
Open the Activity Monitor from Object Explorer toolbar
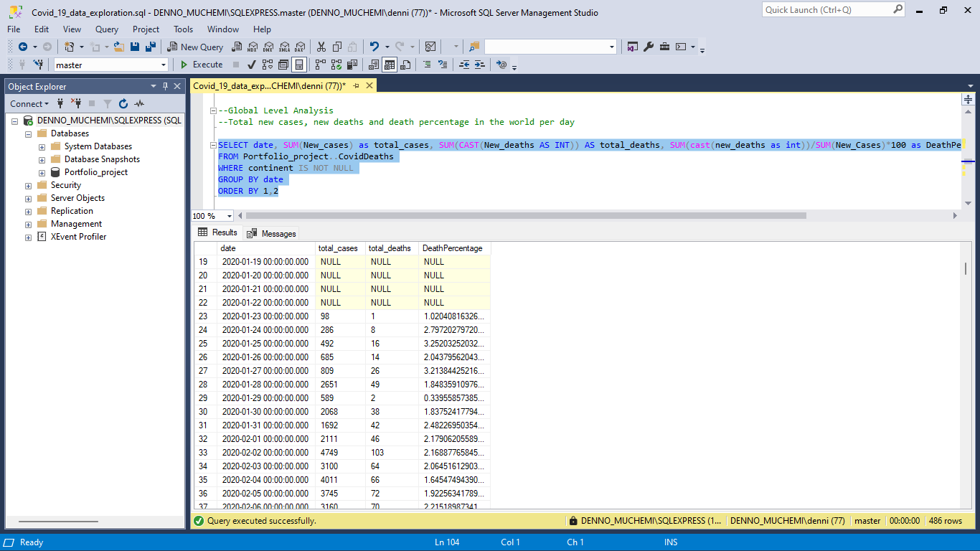[x=138, y=104]
